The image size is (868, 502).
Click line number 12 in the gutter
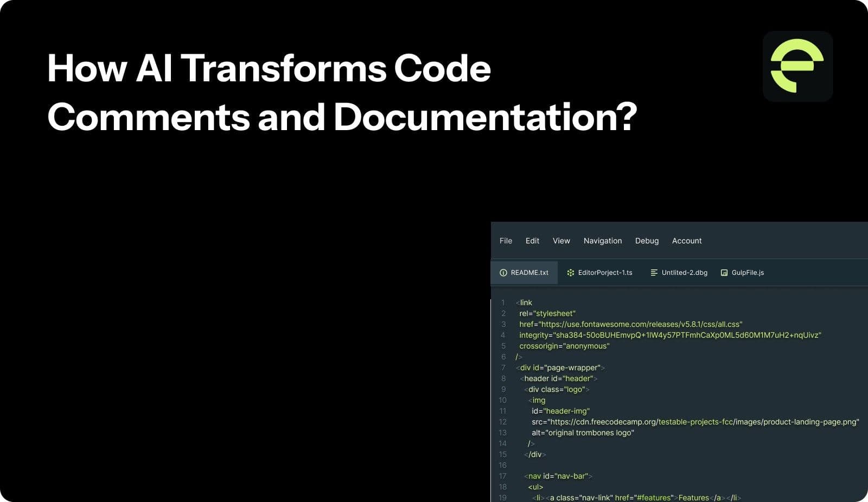pyautogui.click(x=502, y=422)
